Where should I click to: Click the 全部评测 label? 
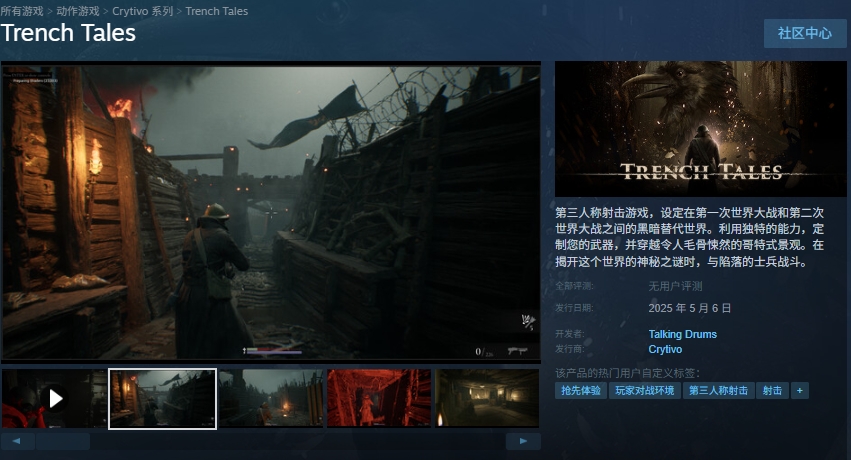[x=574, y=286]
